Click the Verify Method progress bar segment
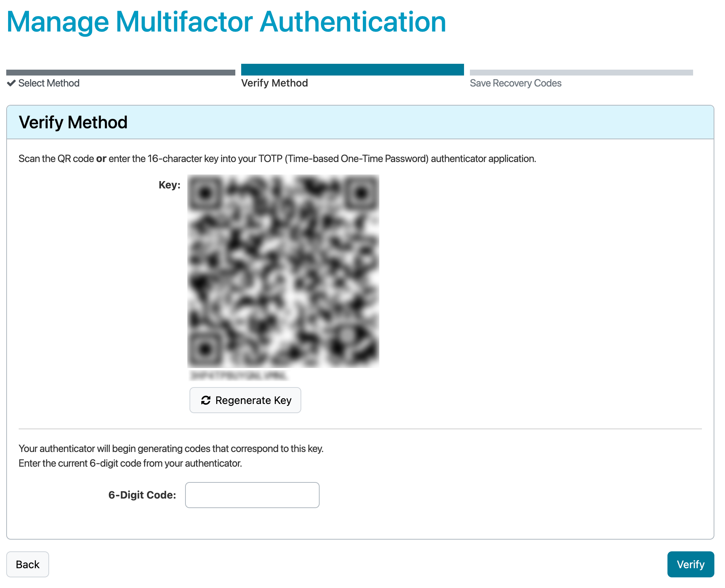Viewport: 725px width, 588px height. pyautogui.click(x=353, y=70)
